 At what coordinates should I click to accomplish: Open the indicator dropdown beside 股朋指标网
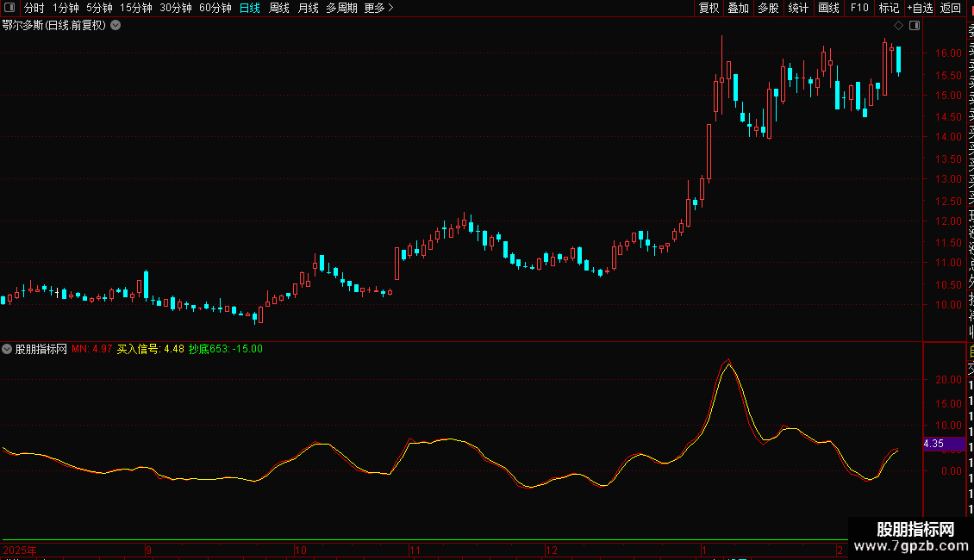click(x=7, y=349)
